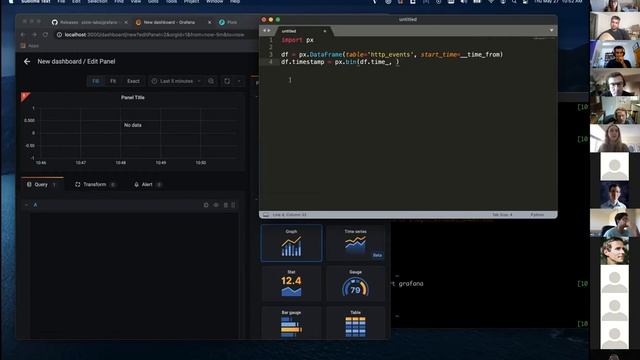Viewport: 640px width, 360px height.
Task: Click the browser forward navigation arrow
Action: pos(34,35)
